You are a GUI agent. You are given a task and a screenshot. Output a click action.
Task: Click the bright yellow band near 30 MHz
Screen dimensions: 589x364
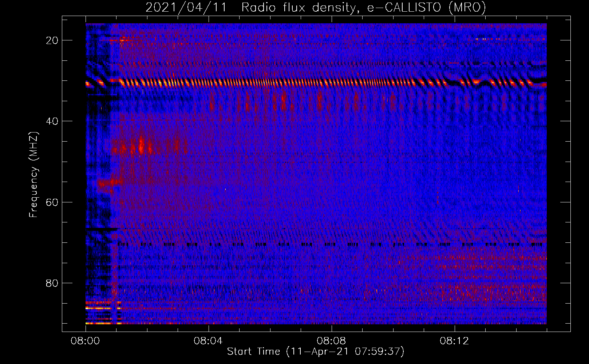pos(316,83)
